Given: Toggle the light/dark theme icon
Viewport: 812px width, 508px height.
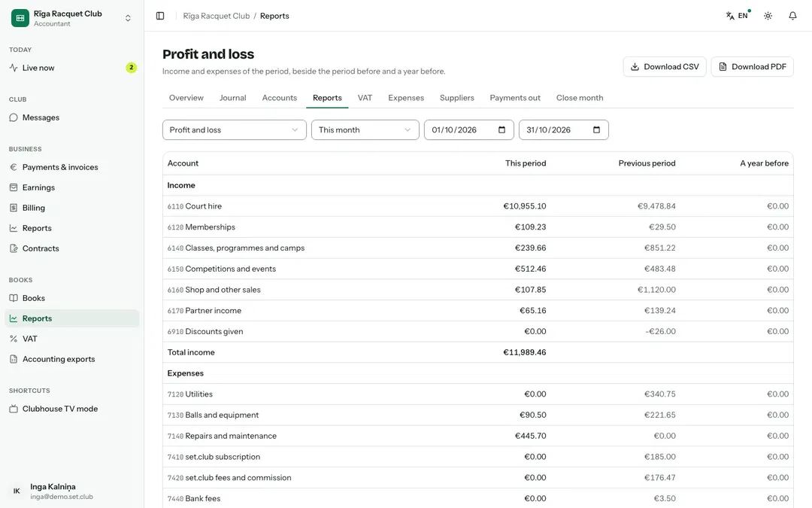Looking at the screenshot, I should (768, 16).
